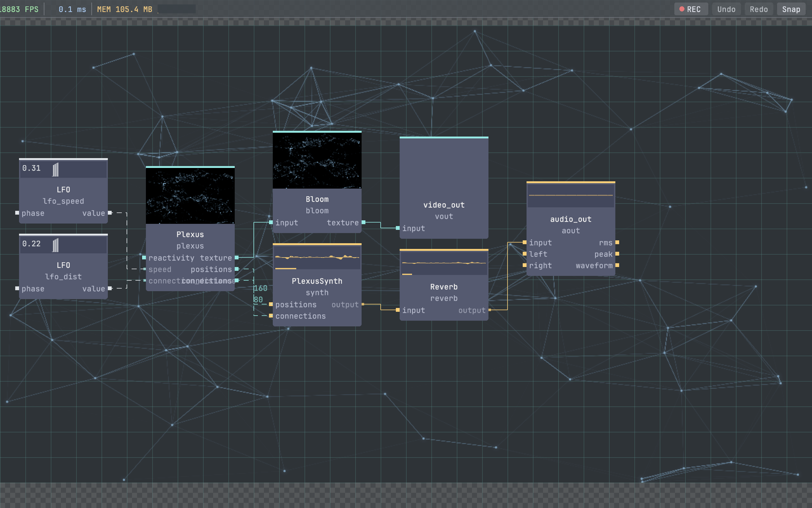This screenshot has width=812, height=508.
Task: Click the 80 wire value label
Action: [x=258, y=299]
